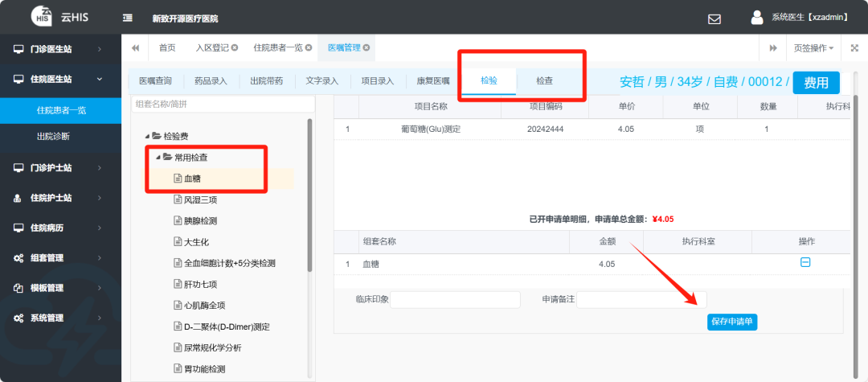Viewport: 868px width, 382px height.
Task: Click the 模板管理 copy icon
Action: point(18,288)
